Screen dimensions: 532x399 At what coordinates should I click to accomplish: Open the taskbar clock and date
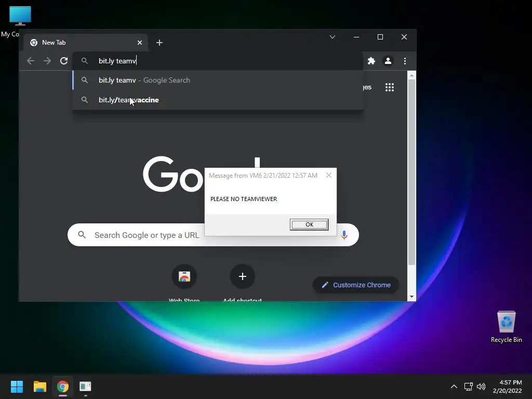click(507, 387)
